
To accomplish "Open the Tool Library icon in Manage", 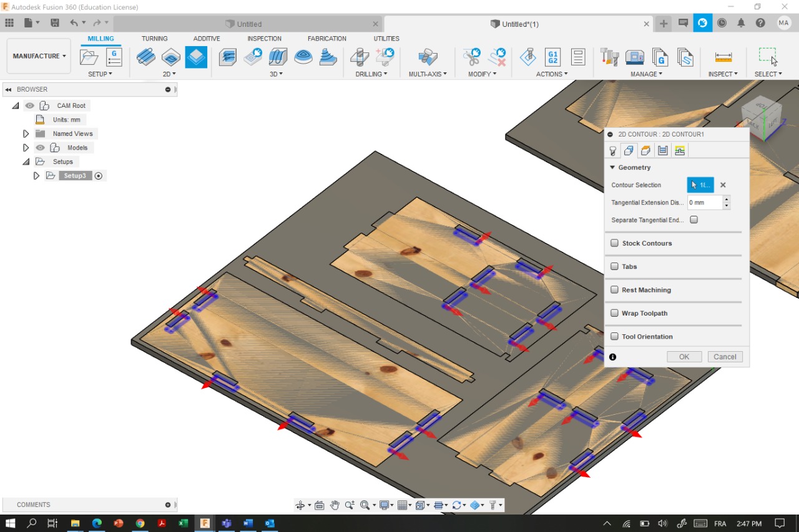I will (x=609, y=57).
